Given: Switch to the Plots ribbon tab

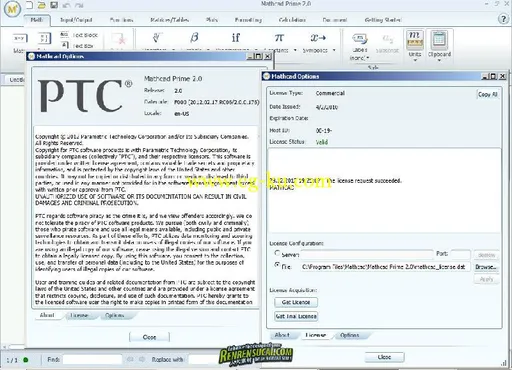Looking at the screenshot, I should (x=212, y=20).
